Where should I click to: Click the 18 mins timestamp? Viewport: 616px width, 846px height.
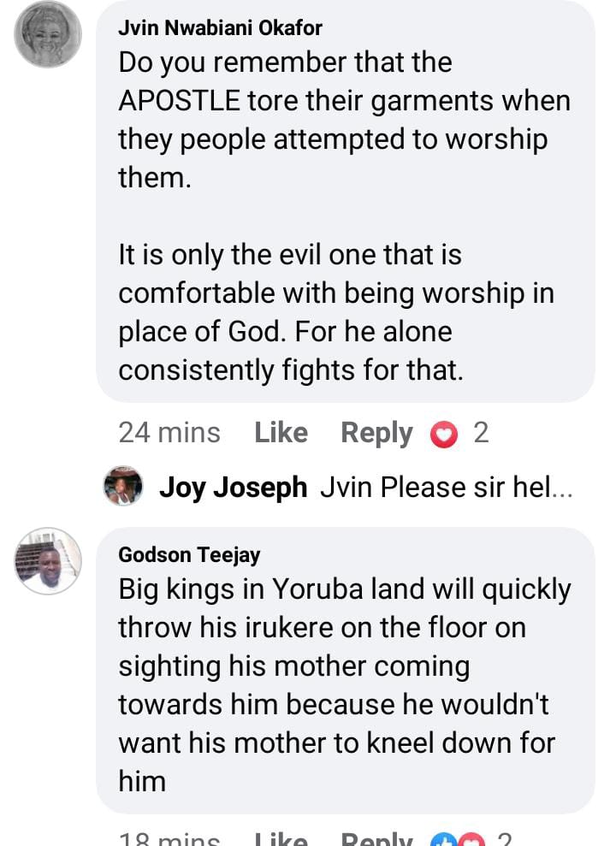(x=169, y=840)
